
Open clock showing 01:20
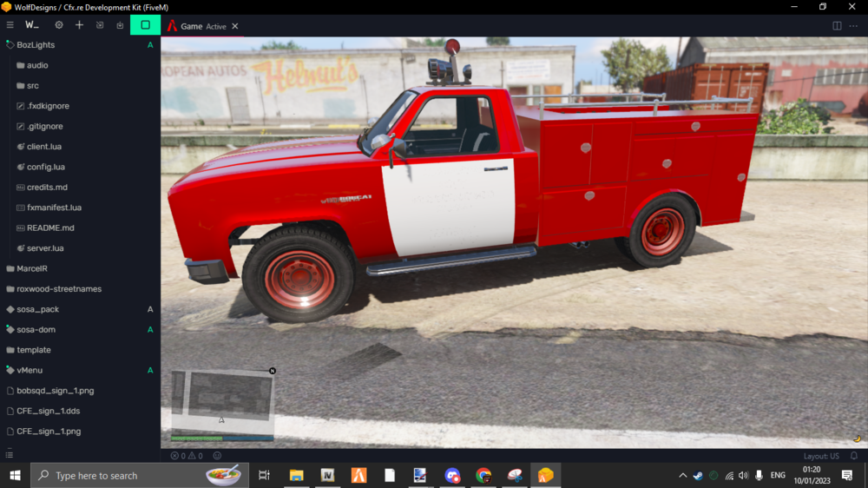pyautogui.click(x=812, y=475)
